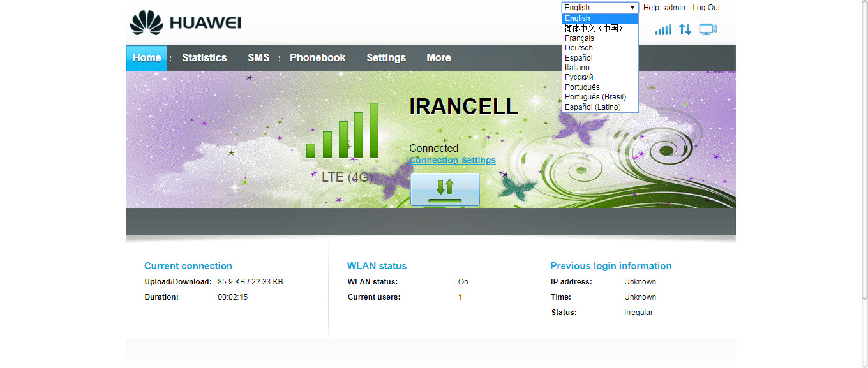Click the Upload/Download label
Viewport: 868px width, 368px height.
[178, 282]
